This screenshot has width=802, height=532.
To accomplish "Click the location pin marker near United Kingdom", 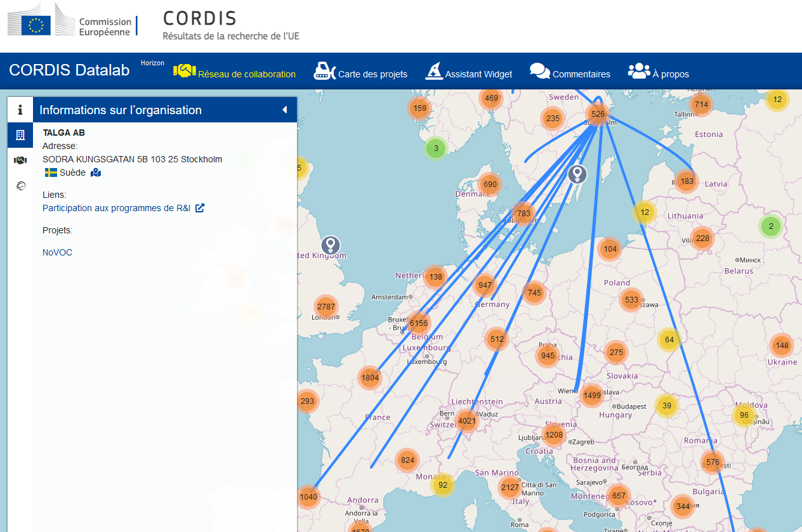I will pos(330,245).
